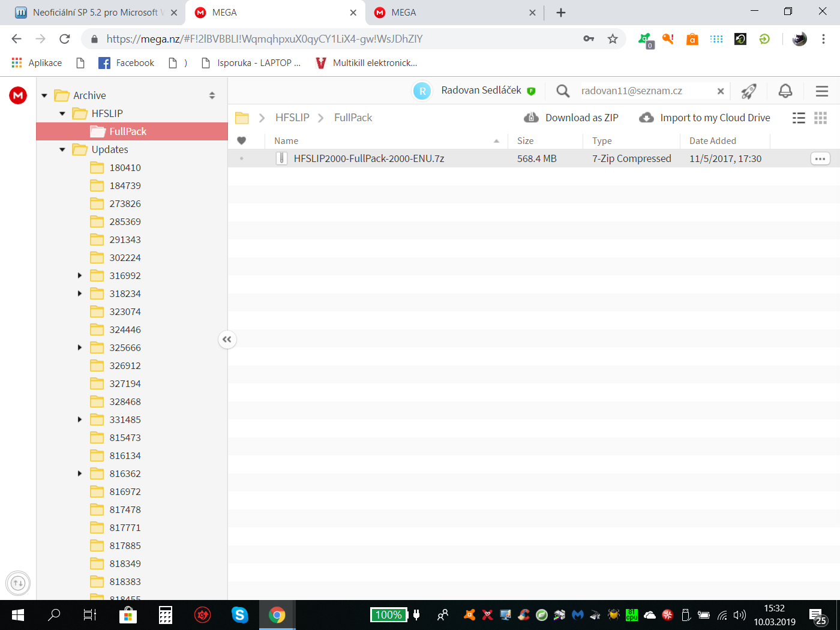Open the hamburger menu icon
The width and height of the screenshot is (840, 630).
(822, 91)
